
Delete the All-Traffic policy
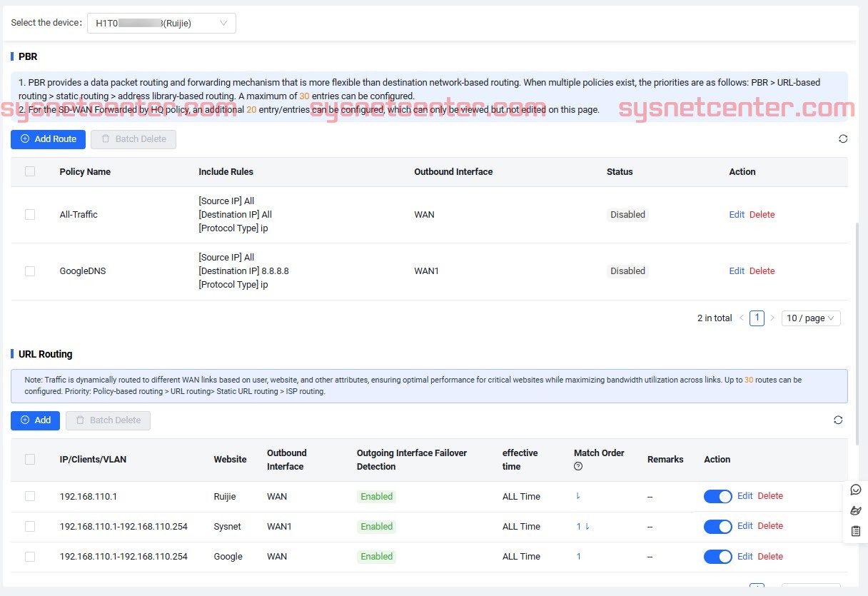(x=762, y=214)
